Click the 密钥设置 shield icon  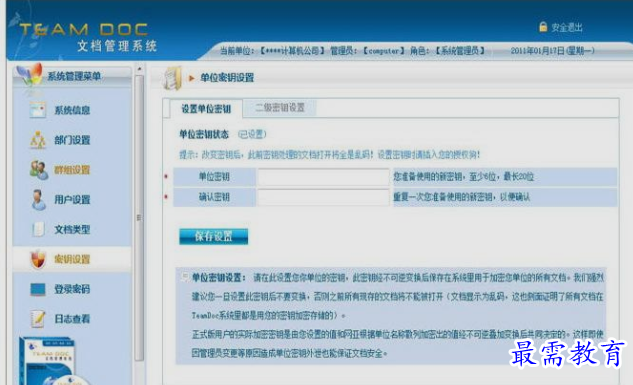38,259
